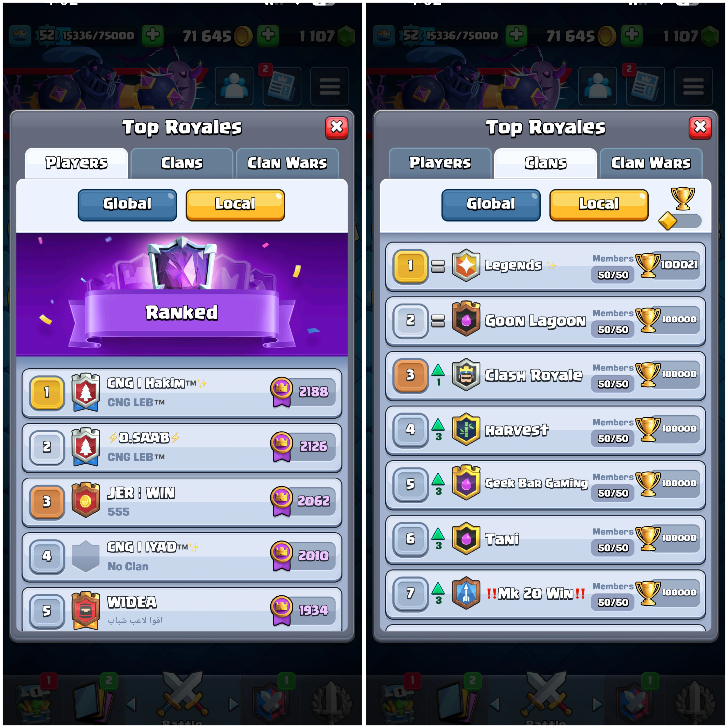Screen dimensions: 728x728
Task: Close the left Top Royales window
Action: click(x=337, y=128)
